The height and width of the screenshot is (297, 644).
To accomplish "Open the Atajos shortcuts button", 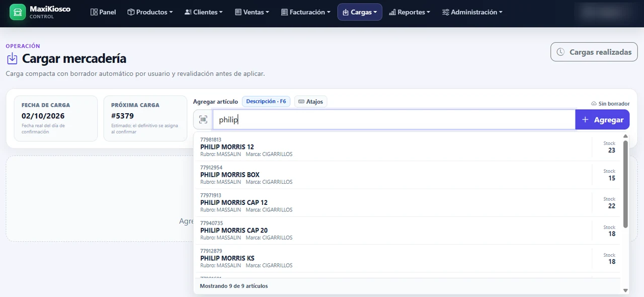I will [310, 101].
